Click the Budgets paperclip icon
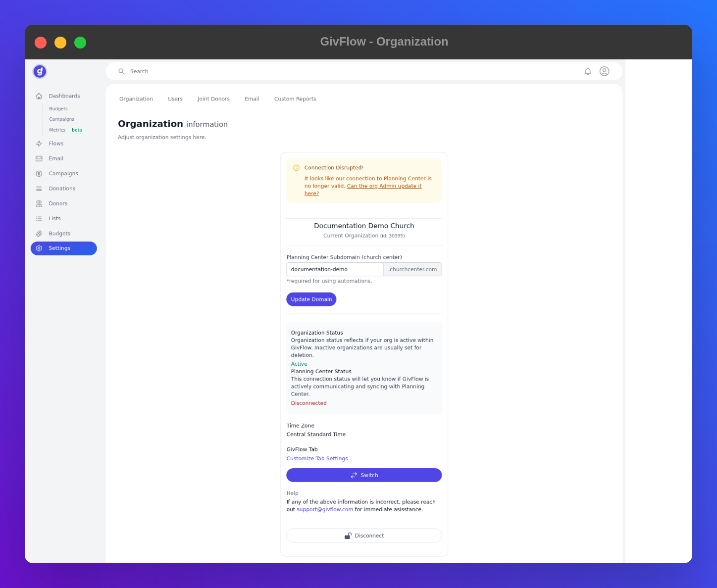 (39, 234)
